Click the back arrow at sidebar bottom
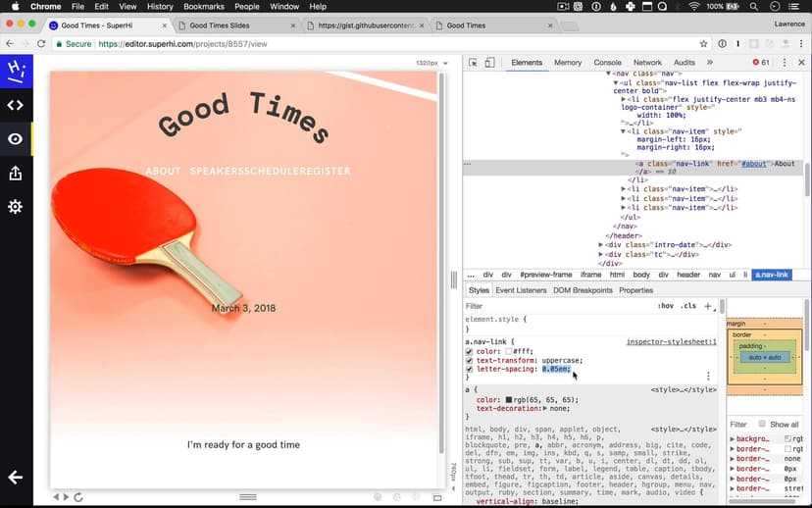Viewport: 812px width, 508px height. click(x=16, y=478)
